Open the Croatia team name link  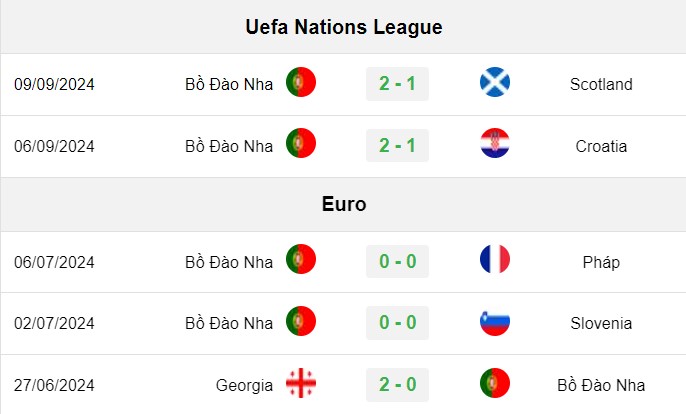pyautogui.click(x=601, y=146)
